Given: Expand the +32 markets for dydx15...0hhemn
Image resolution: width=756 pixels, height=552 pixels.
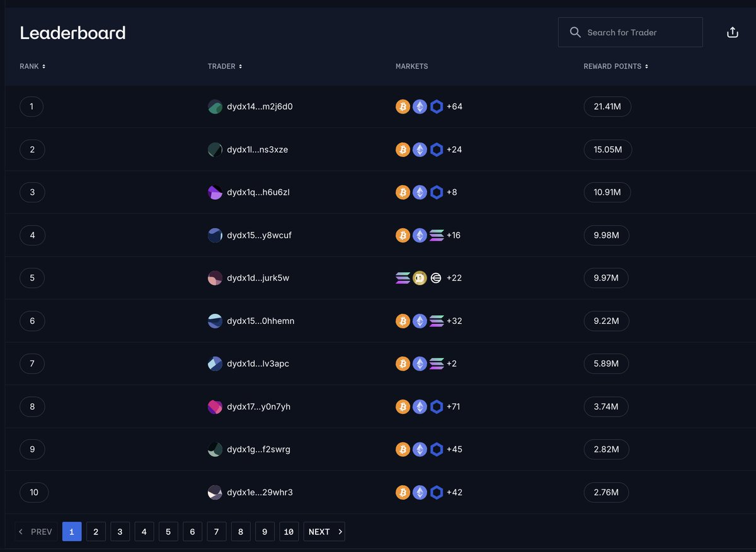Looking at the screenshot, I should coord(454,321).
